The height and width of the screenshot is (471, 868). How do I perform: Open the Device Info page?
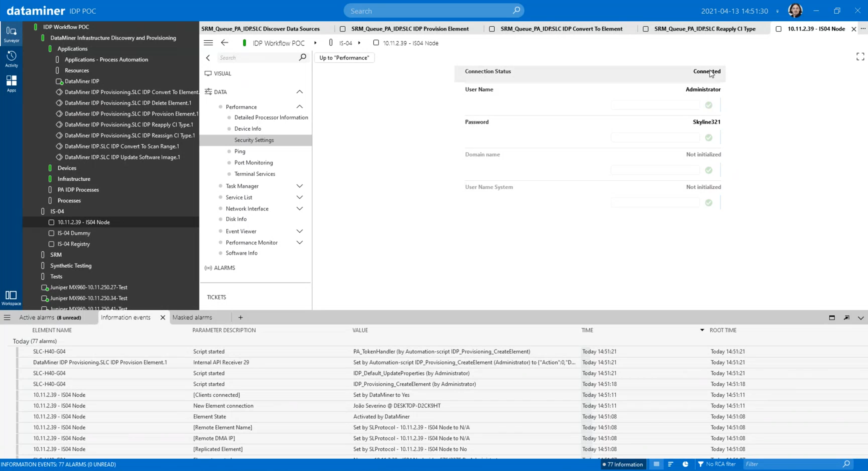point(248,129)
